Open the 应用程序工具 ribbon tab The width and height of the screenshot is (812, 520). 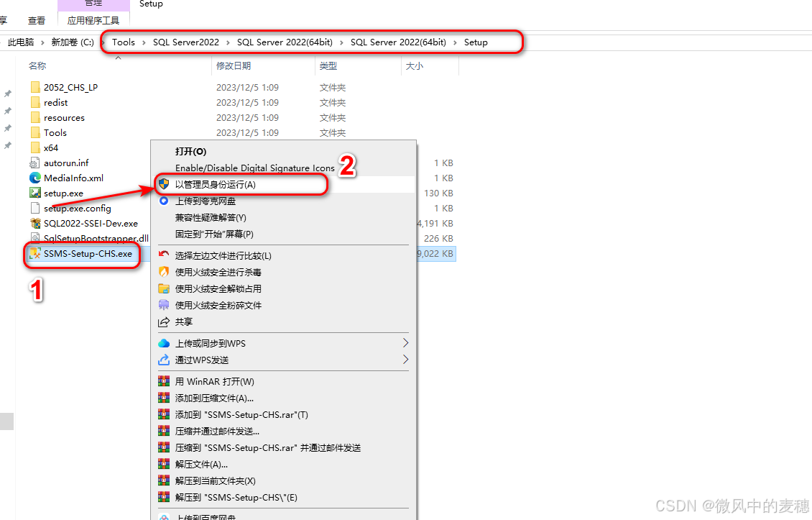(x=93, y=20)
